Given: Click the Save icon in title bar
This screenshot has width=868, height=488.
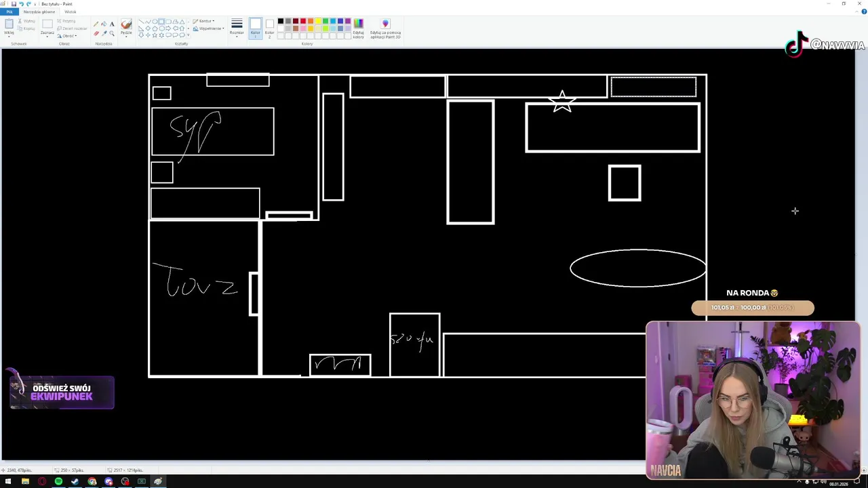Looking at the screenshot, I should [14, 4].
